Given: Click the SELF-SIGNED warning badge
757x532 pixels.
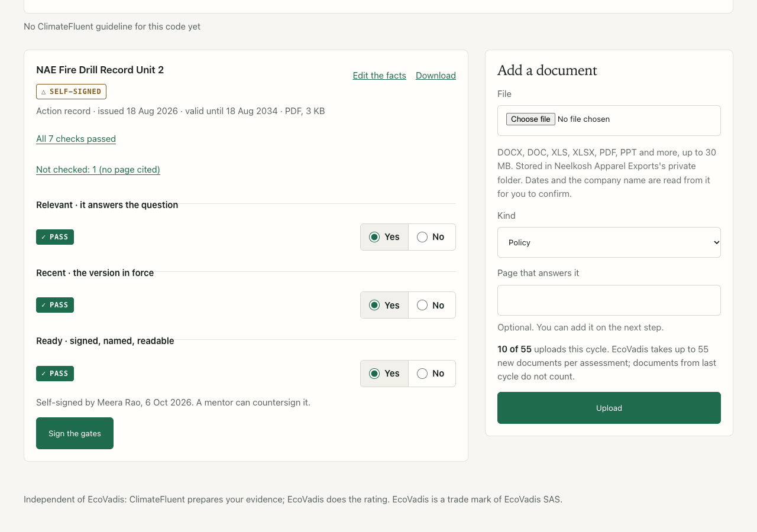Looking at the screenshot, I should [x=71, y=92].
